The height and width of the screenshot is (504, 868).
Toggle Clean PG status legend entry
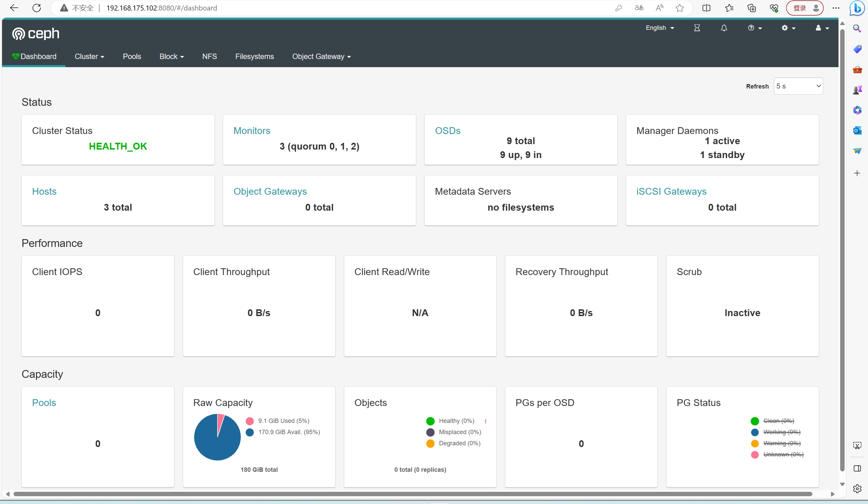point(778,421)
